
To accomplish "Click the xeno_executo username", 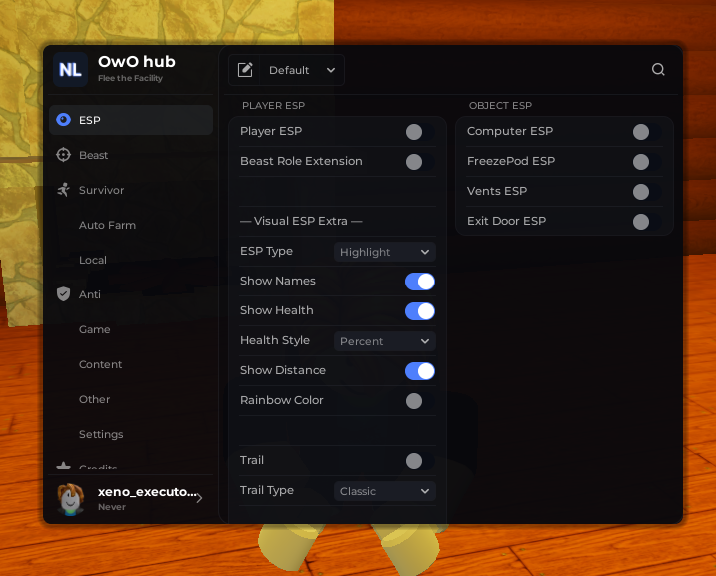I will [x=147, y=492].
